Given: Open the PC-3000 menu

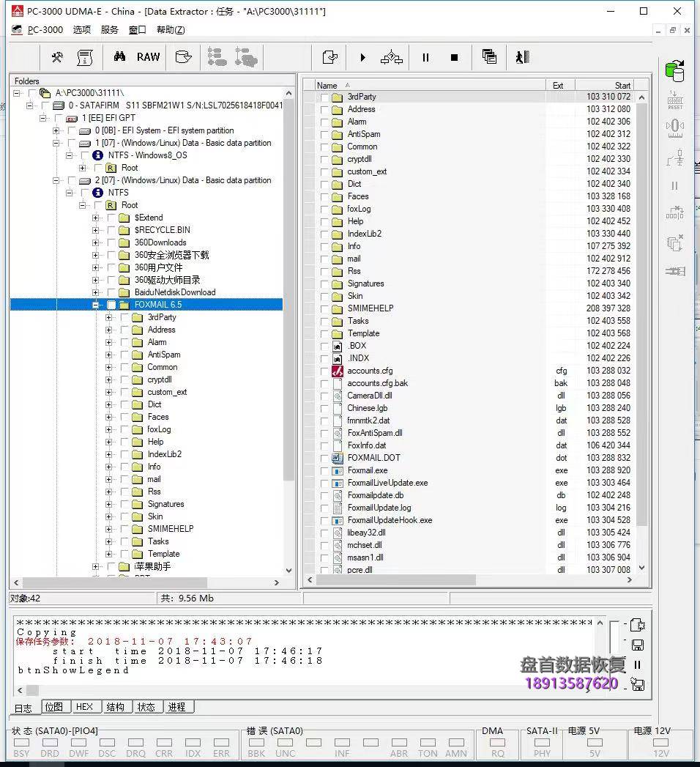Looking at the screenshot, I should point(45,30).
